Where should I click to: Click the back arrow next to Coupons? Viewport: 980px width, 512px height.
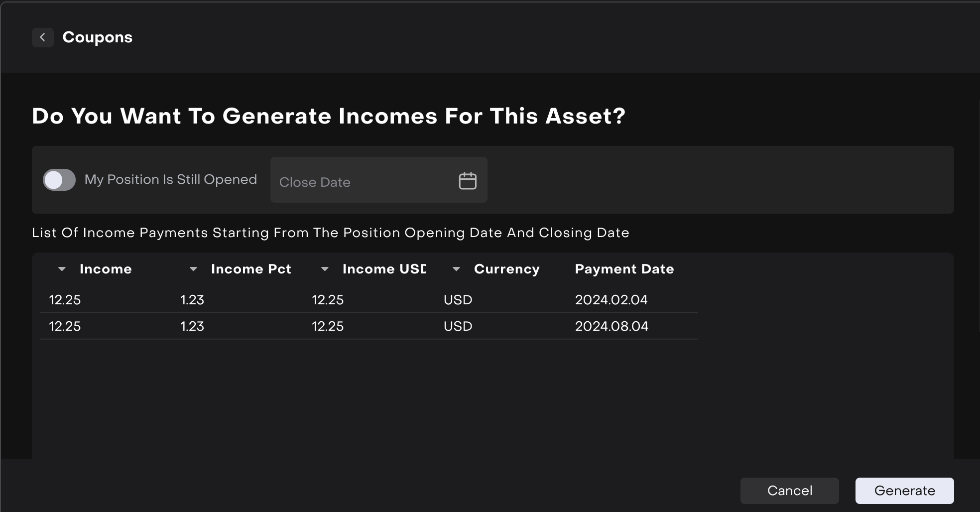click(x=43, y=37)
